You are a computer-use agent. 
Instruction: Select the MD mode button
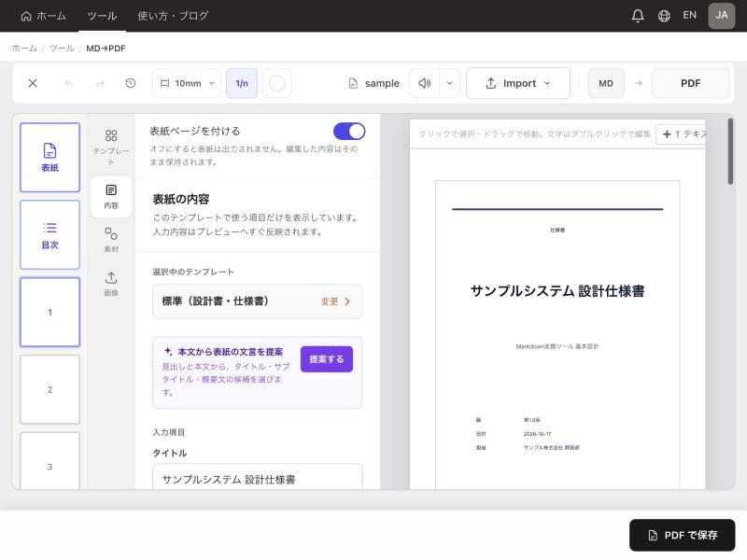point(605,83)
